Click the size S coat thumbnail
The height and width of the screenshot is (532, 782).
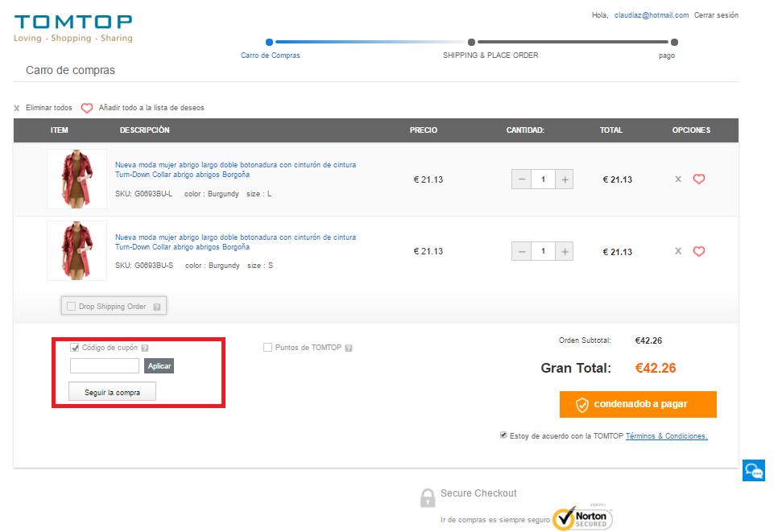[77, 251]
